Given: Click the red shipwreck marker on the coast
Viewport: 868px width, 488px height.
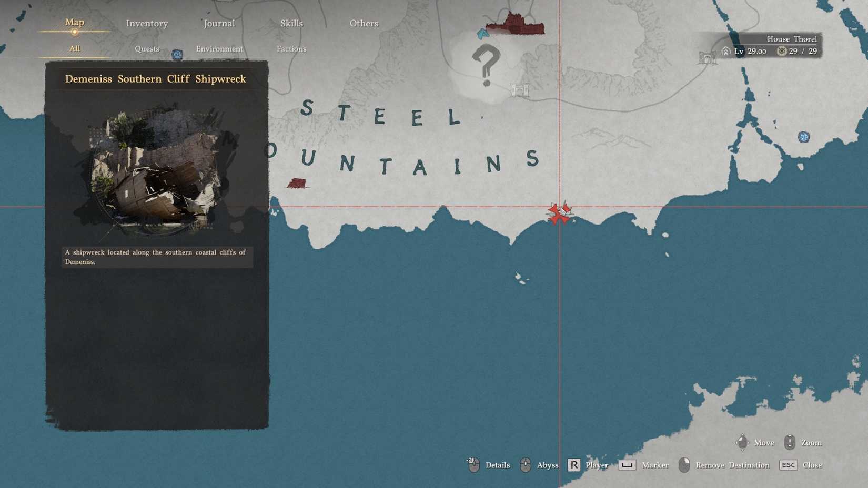Looking at the screenshot, I should click(x=560, y=213).
